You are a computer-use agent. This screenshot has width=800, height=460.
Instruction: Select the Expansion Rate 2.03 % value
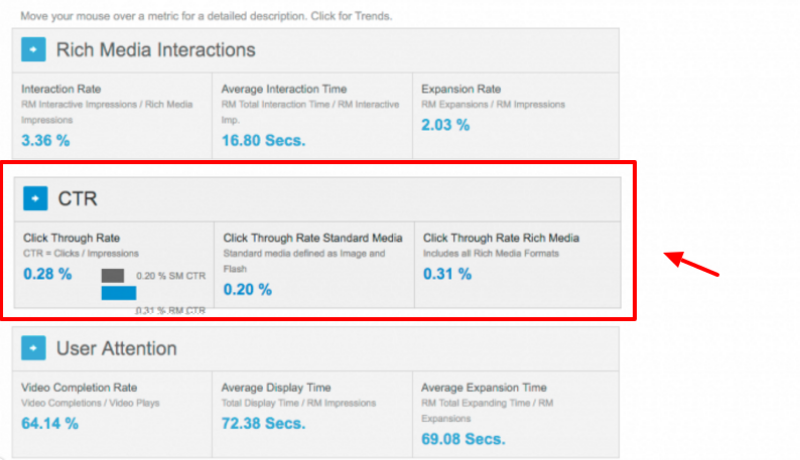tap(446, 125)
